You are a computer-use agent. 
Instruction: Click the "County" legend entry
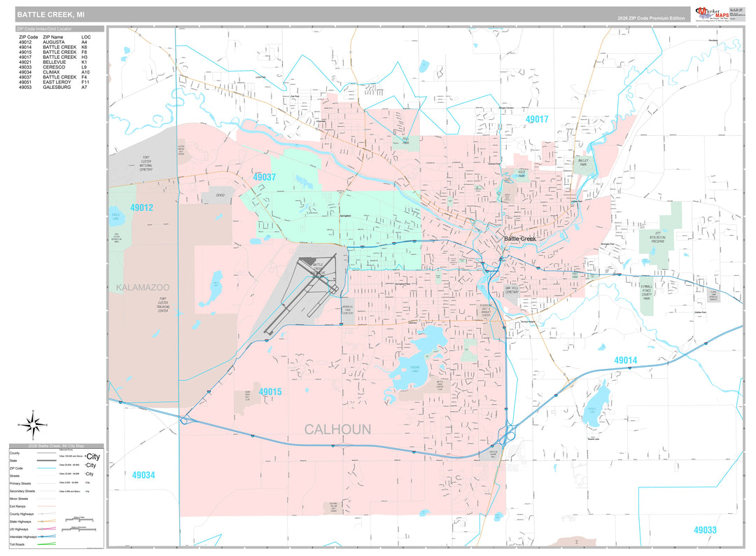(x=15, y=453)
